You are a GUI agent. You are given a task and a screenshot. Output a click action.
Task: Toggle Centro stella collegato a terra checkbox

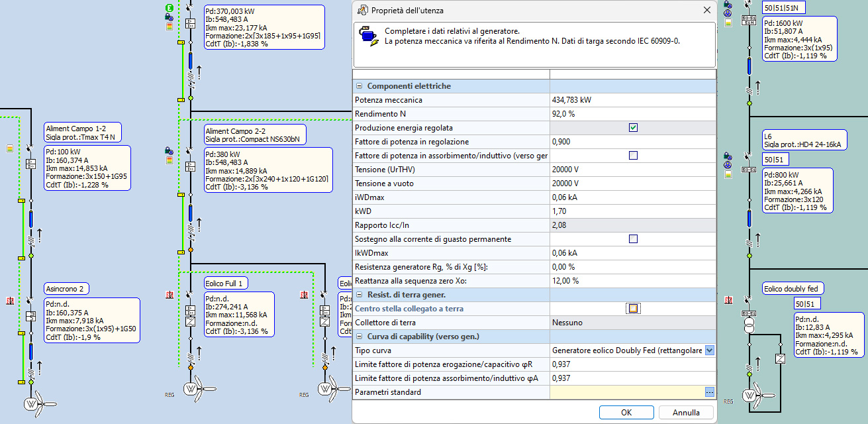[x=633, y=309]
